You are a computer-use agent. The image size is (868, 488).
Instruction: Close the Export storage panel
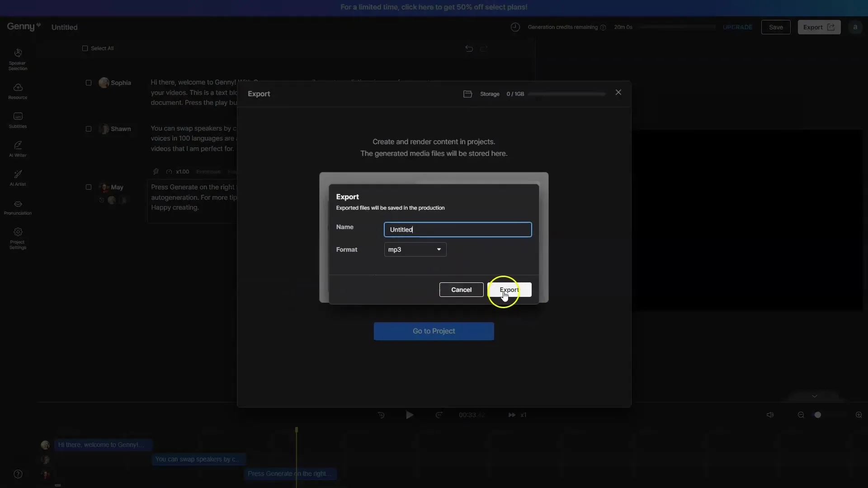point(618,92)
